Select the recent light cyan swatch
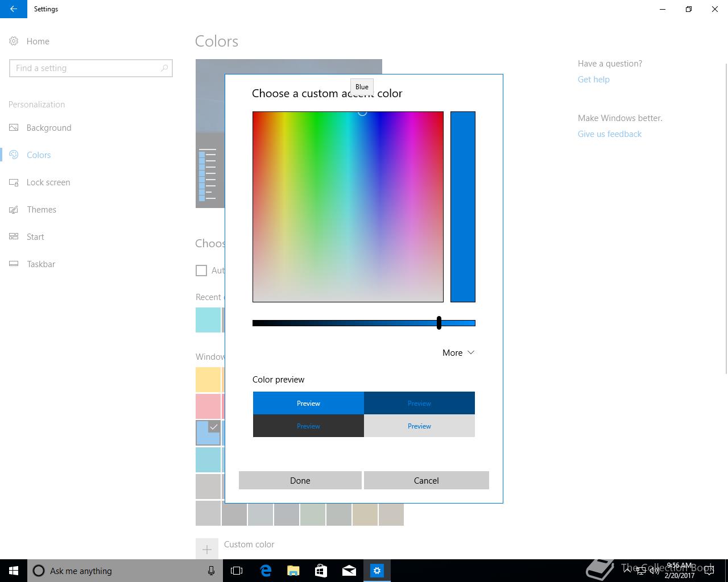Screen dimensions: 728x582 208,320
